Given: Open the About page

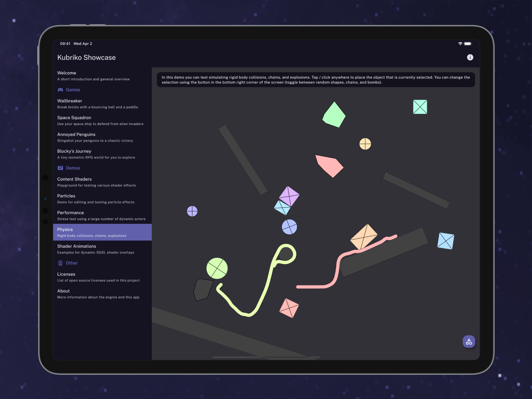Looking at the screenshot, I should pyautogui.click(x=102, y=294).
